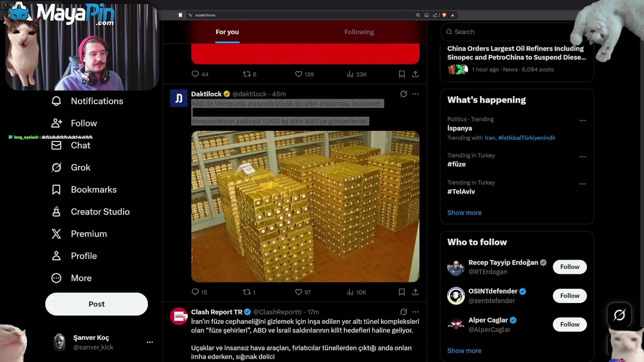Screen dimensions: 644x362
Task: Open Bookmarks in the sidebar
Action: pyautogui.click(x=84, y=190)
